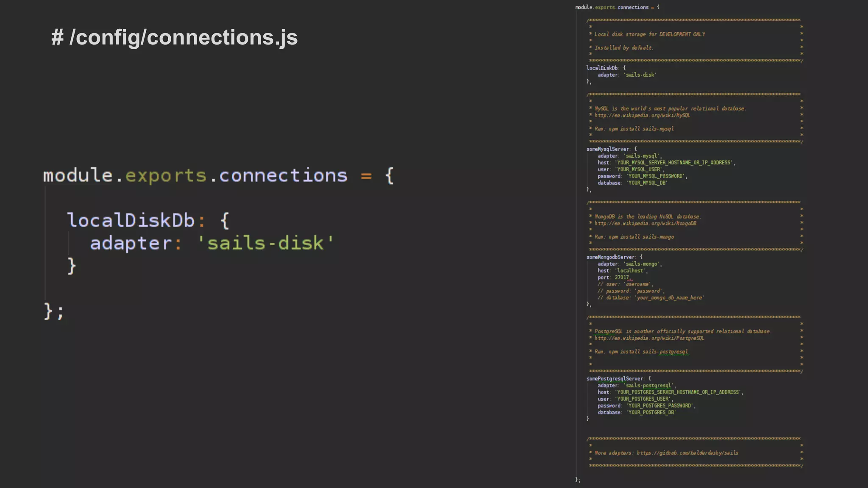Click the 'someMysqlServer: {' line

[x=612, y=149]
